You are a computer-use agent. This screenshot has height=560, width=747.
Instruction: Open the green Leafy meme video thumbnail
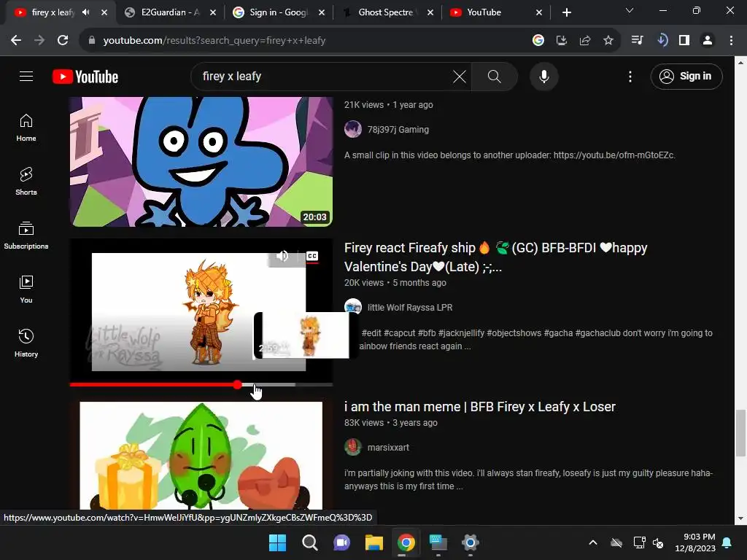pos(201,456)
